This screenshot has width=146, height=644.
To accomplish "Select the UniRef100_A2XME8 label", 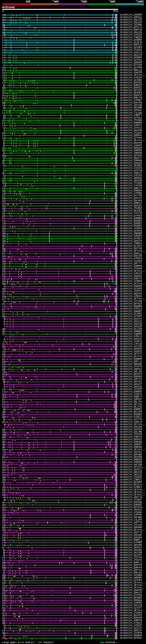I will tap(131, 48).
